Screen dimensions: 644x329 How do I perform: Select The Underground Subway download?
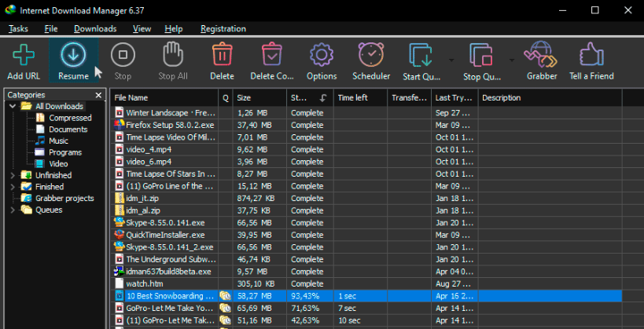pos(366,259)
